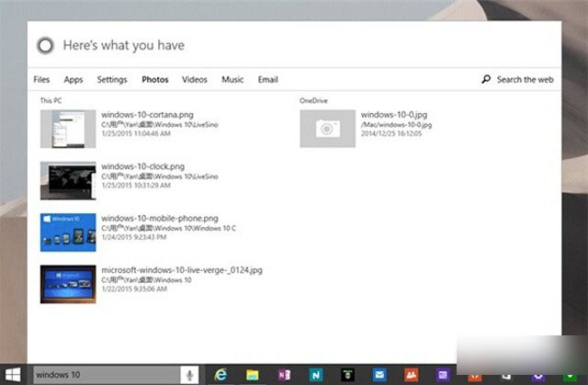Open File Explorer from taskbar

point(253,374)
